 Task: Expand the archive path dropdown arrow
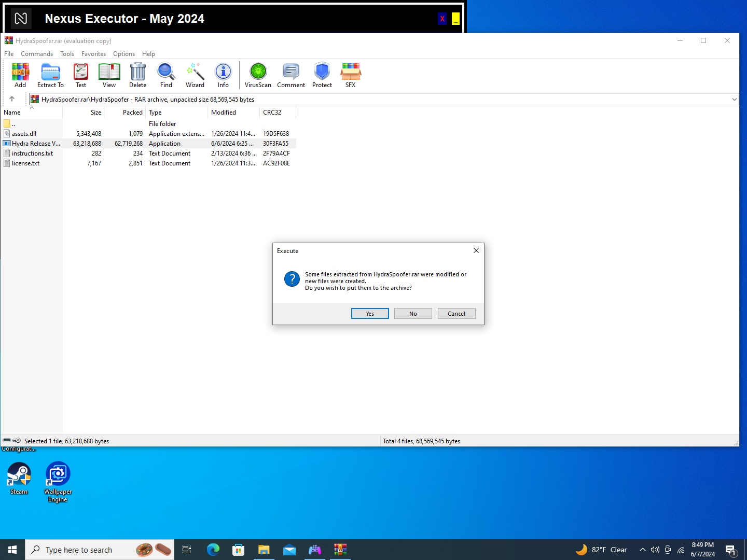click(734, 100)
